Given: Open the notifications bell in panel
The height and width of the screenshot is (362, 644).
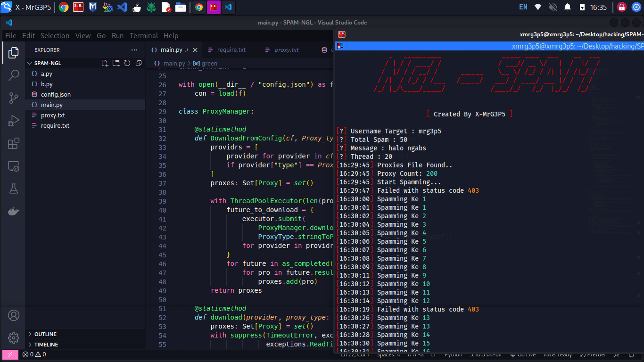Looking at the screenshot, I should click(x=568, y=7).
